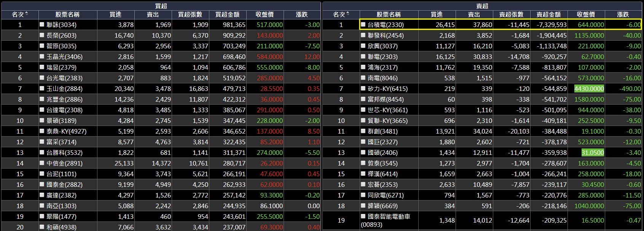Open stock 台達電(2308)

[64, 110]
